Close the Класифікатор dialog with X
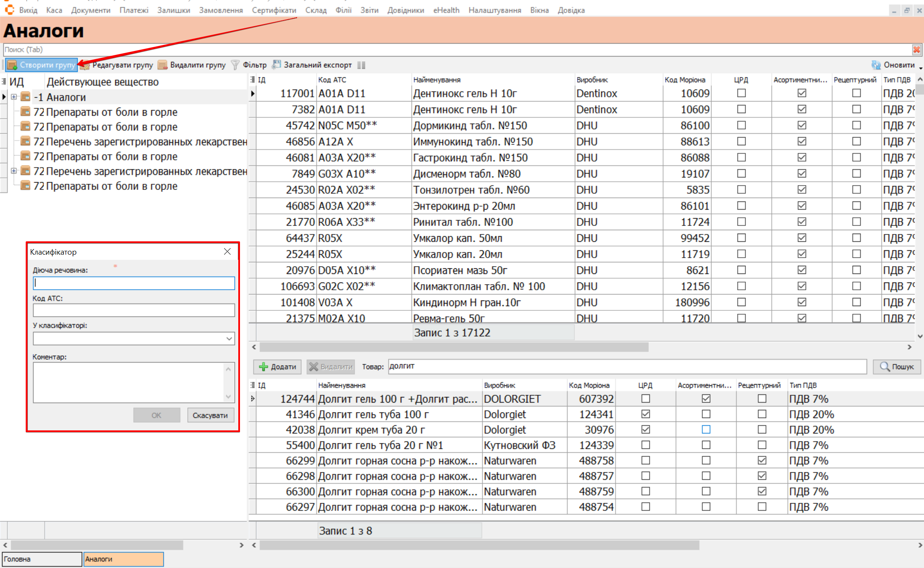This screenshot has height=568, width=924. 227,252
